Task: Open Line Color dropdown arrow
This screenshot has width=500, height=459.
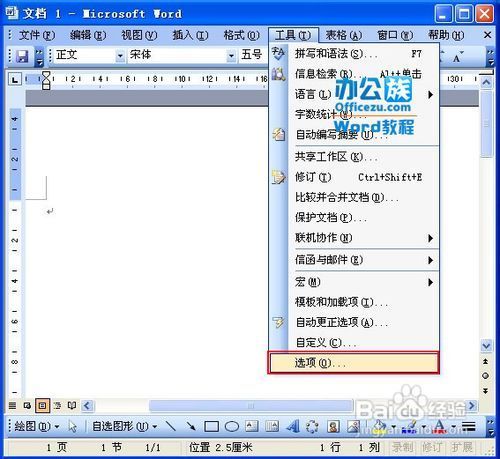Action: 424,427
